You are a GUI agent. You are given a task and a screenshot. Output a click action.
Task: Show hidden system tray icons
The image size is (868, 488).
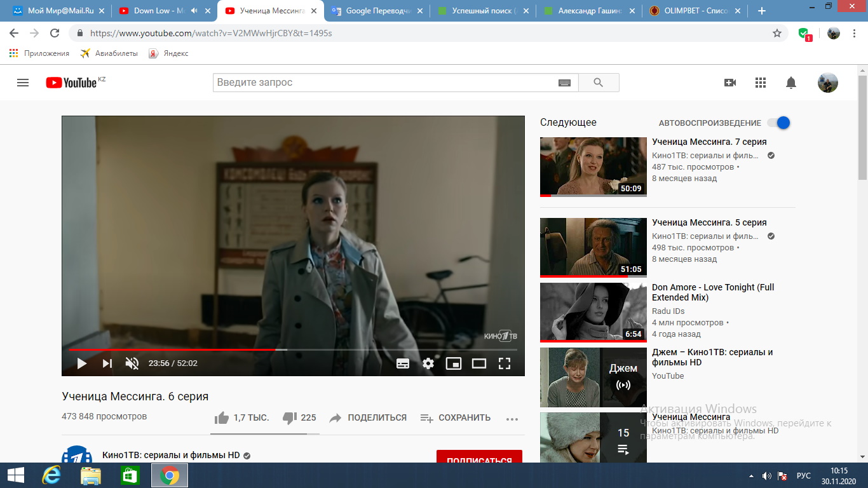click(x=752, y=476)
